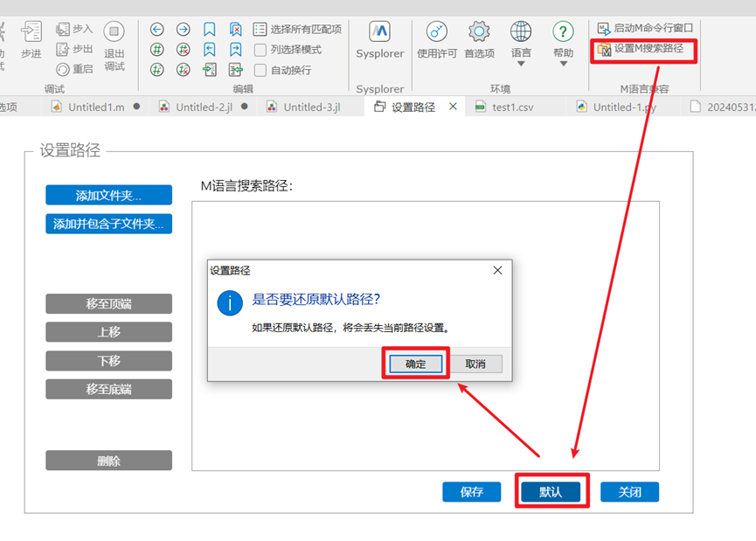The height and width of the screenshot is (541, 756).
Task: Click the Save (保存) button
Action: [x=472, y=492]
